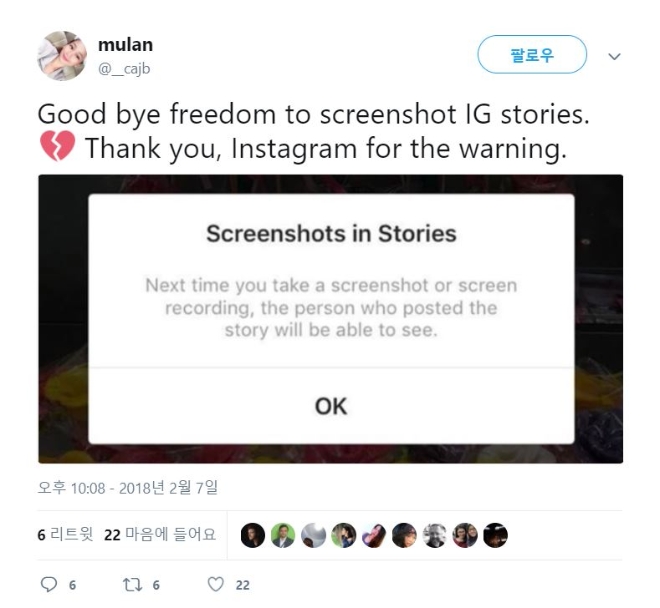Tap OK in the Screenshots in Stories dialog
The image size is (660, 608).
pyautogui.click(x=331, y=406)
